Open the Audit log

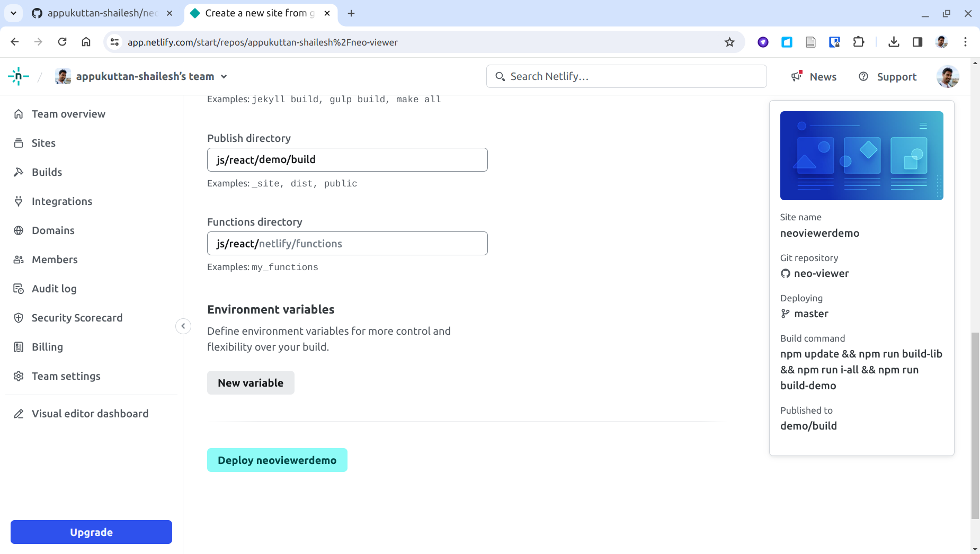55,289
